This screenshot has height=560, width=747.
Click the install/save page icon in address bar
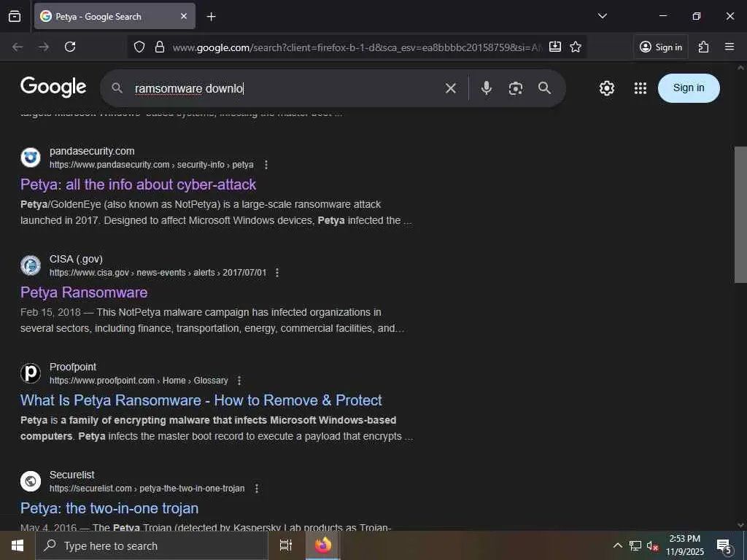555,47
